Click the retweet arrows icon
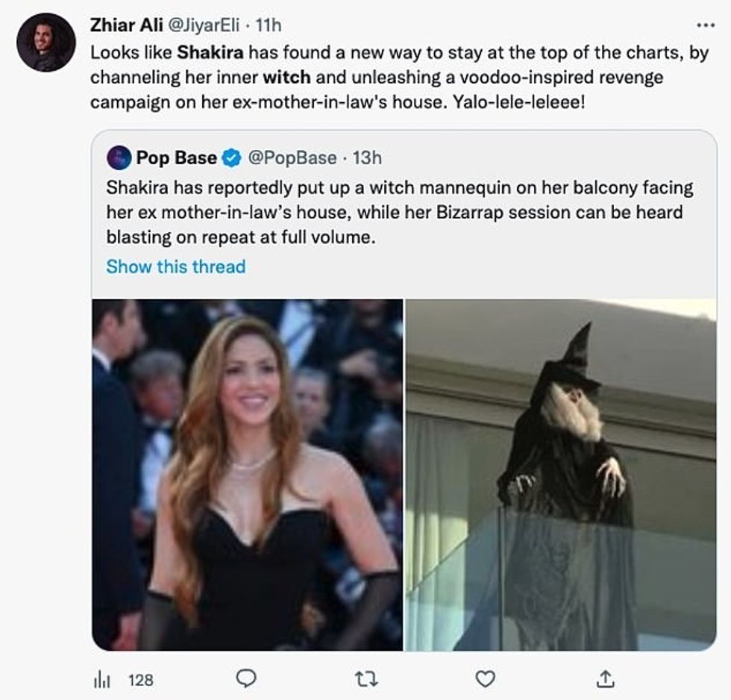Image resolution: width=731 pixels, height=700 pixels. (x=365, y=678)
